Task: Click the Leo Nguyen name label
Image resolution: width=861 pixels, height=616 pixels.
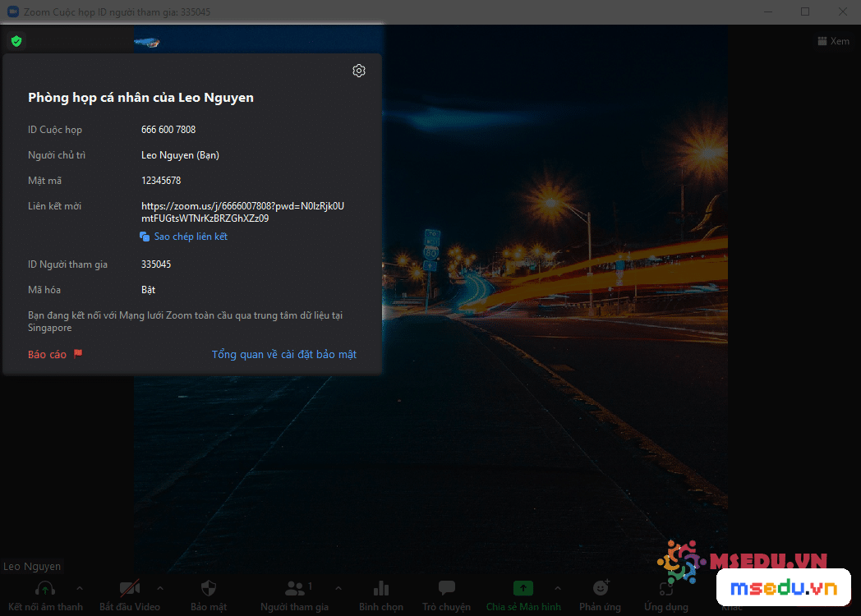Action: point(32,567)
